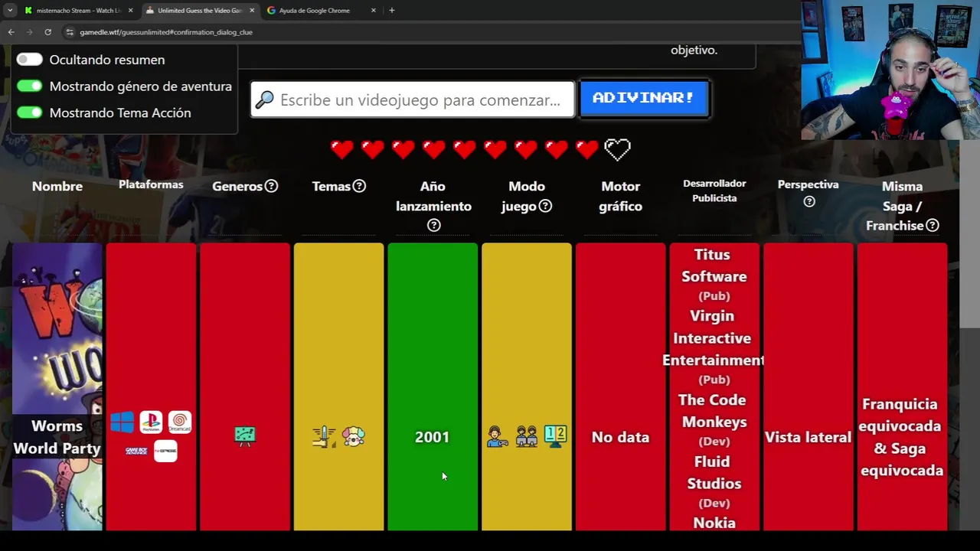Screen dimensions: 980x551
Task: Open the Modo juego help question mark
Action: click(545, 206)
